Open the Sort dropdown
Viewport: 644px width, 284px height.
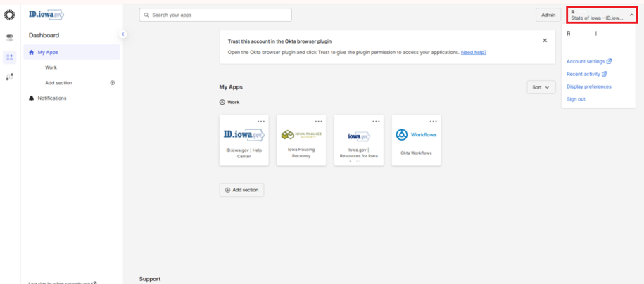point(541,87)
